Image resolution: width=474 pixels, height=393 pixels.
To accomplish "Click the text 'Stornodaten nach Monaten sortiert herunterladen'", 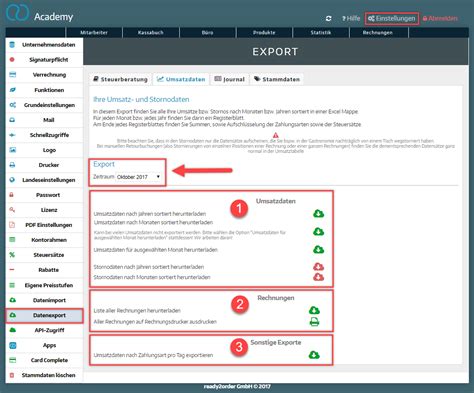I will pyautogui.click(x=152, y=277).
